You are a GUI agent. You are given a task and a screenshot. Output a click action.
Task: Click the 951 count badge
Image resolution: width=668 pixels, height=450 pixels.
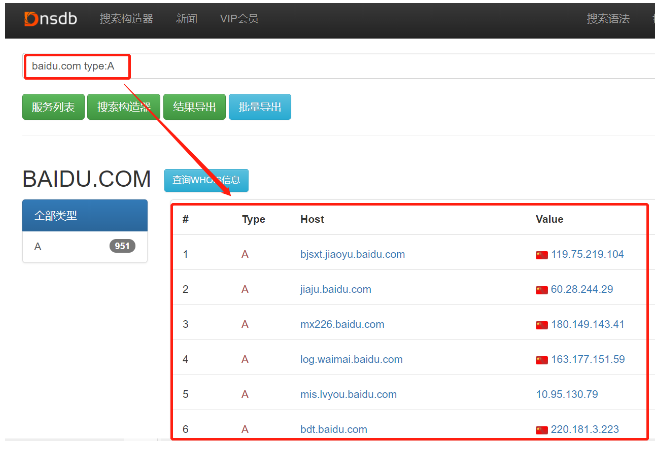click(x=122, y=246)
